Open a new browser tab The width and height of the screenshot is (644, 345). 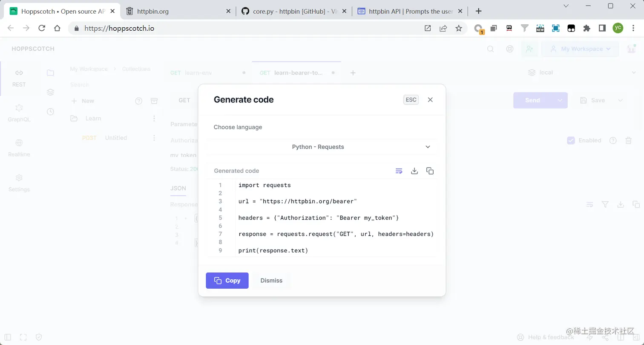(479, 12)
